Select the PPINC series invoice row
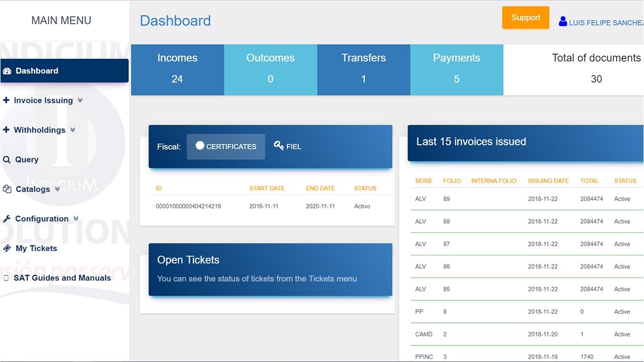 527,354
